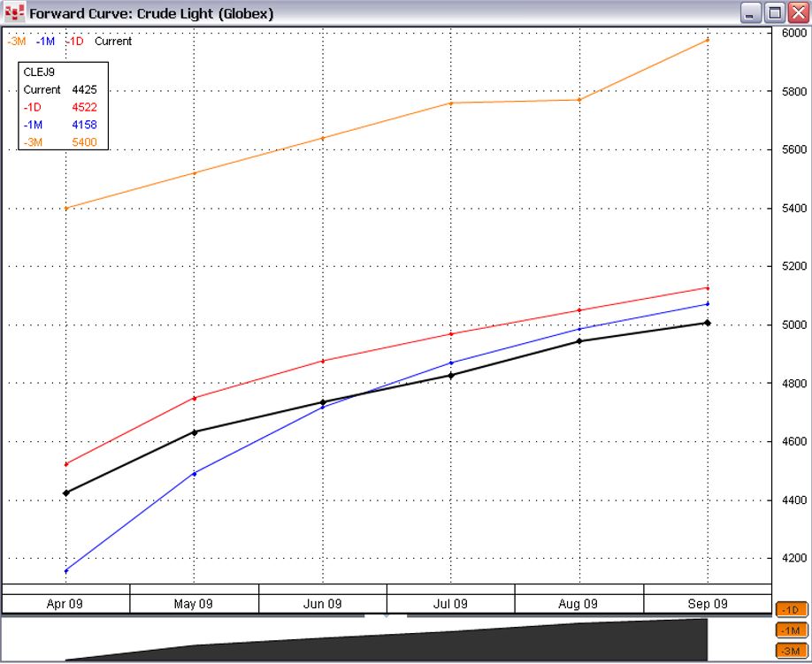Image resolution: width=812 pixels, height=664 pixels.
Task: Click the -1D legend label at top
Action: pyautogui.click(x=74, y=42)
